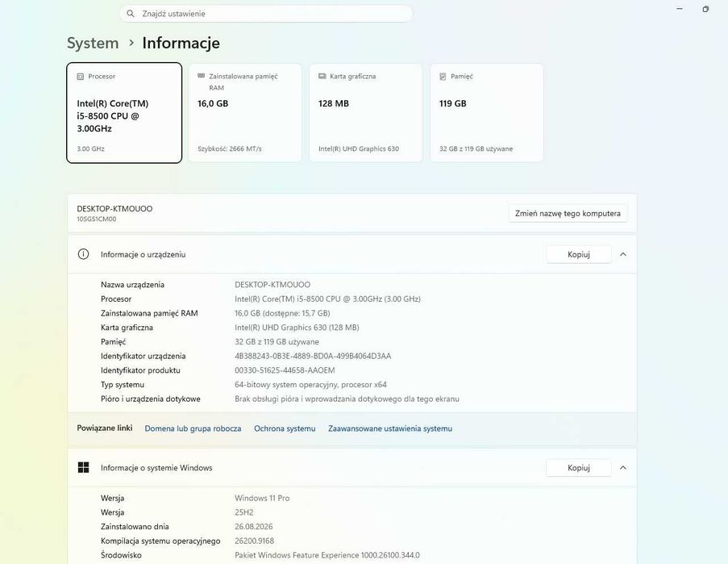This screenshot has width=728, height=564.
Task: Click the 25H2 version value
Action: click(x=243, y=512)
